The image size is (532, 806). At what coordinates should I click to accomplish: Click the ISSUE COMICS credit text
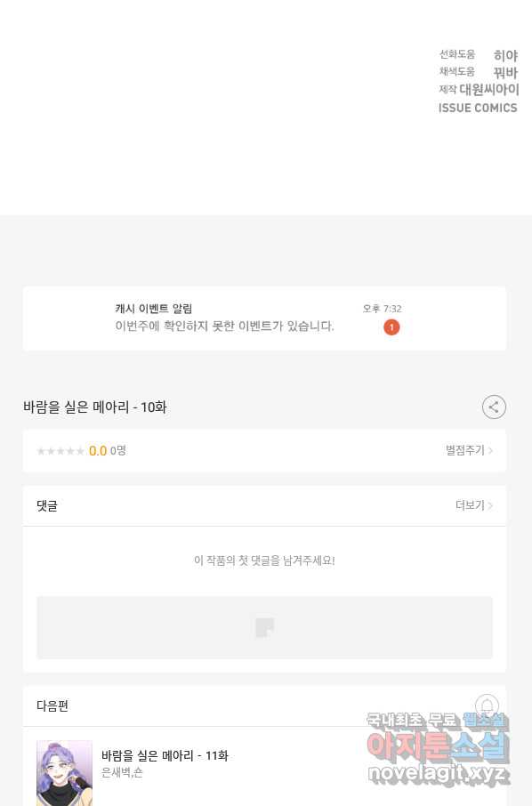tap(478, 108)
